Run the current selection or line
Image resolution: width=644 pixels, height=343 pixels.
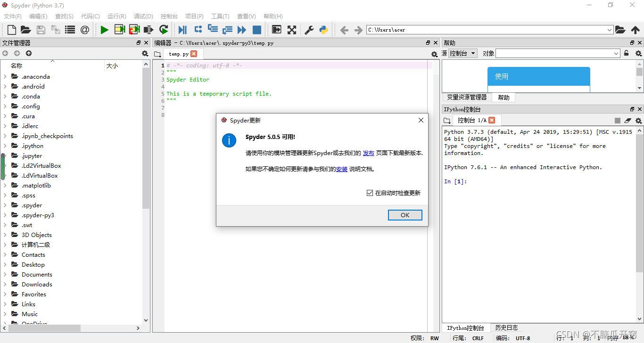click(149, 30)
